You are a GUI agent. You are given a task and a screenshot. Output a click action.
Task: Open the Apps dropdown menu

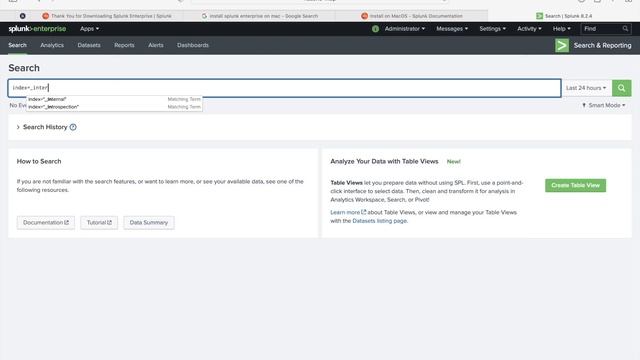coord(89,29)
